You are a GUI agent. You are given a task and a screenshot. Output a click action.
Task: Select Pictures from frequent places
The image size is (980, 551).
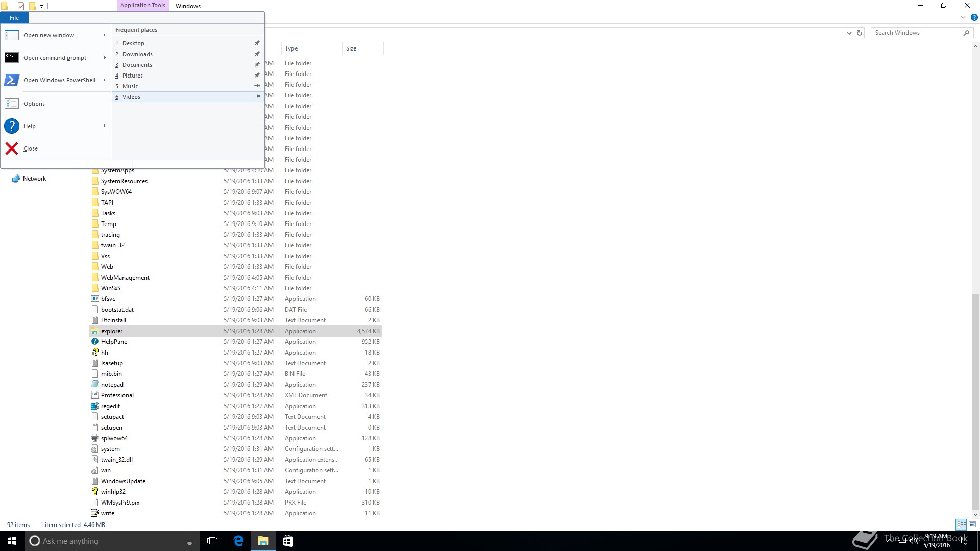187,76
